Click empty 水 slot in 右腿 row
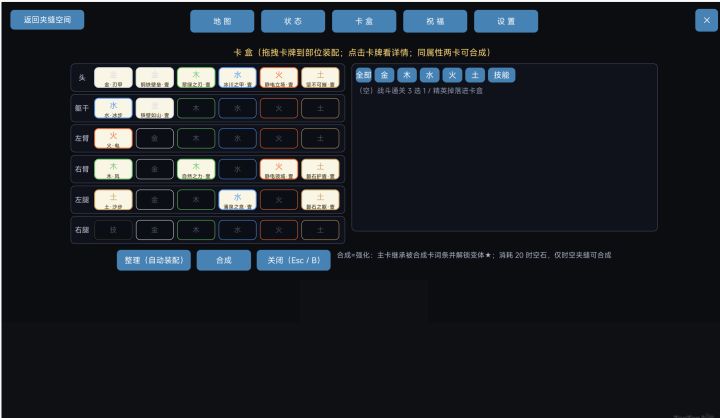Viewport: 720px width, 418px height. pyautogui.click(x=237, y=230)
